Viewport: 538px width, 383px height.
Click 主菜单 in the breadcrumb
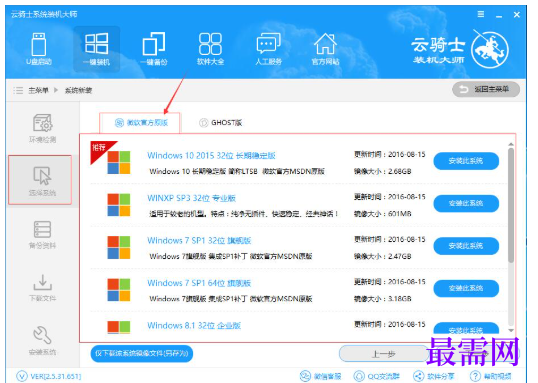38,90
